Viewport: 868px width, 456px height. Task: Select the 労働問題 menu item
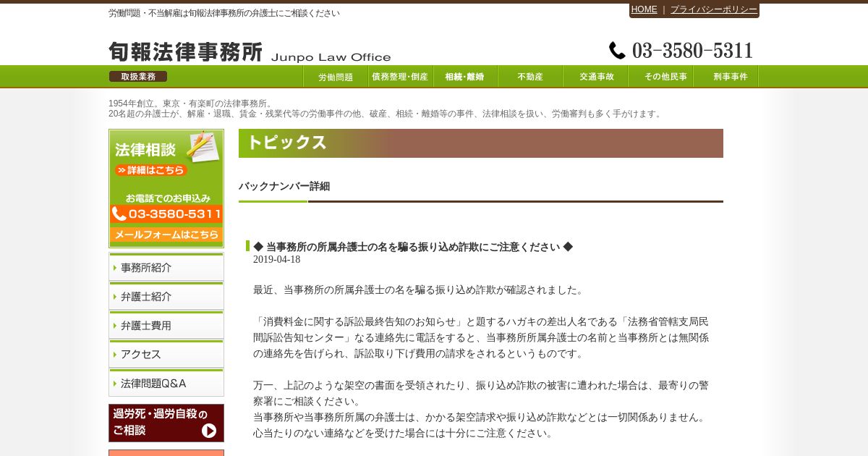pos(336,77)
